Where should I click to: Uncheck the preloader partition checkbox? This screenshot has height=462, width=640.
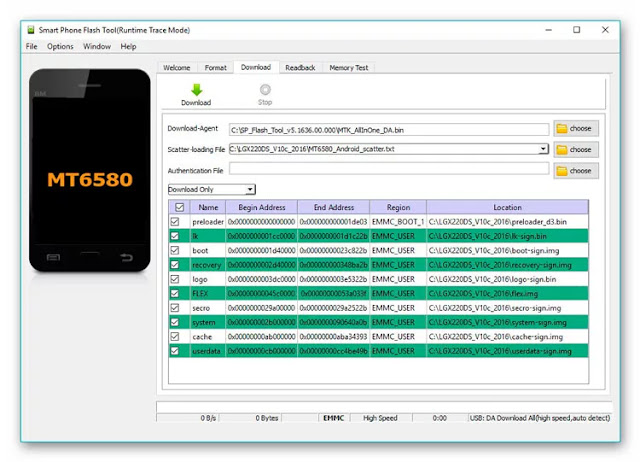point(175,222)
